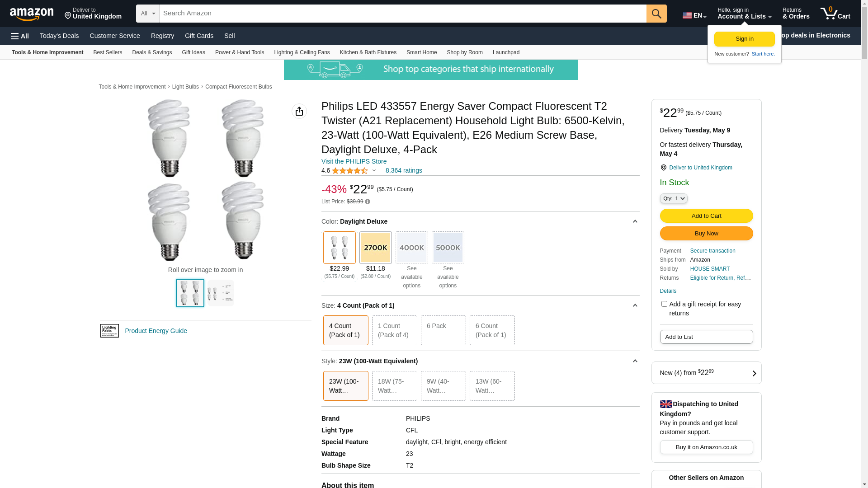
Task: Click the Amazon logo
Action: pyautogui.click(x=32, y=14)
